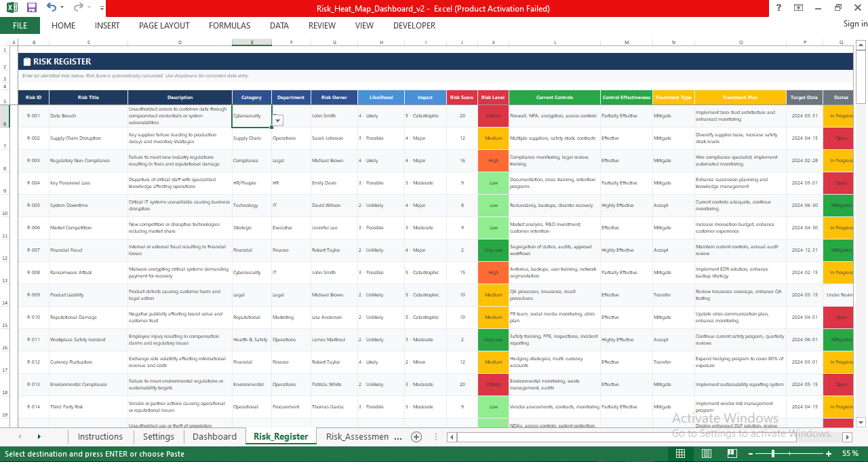
Task: Click the 'Current Controls' header cell
Action: point(555,98)
